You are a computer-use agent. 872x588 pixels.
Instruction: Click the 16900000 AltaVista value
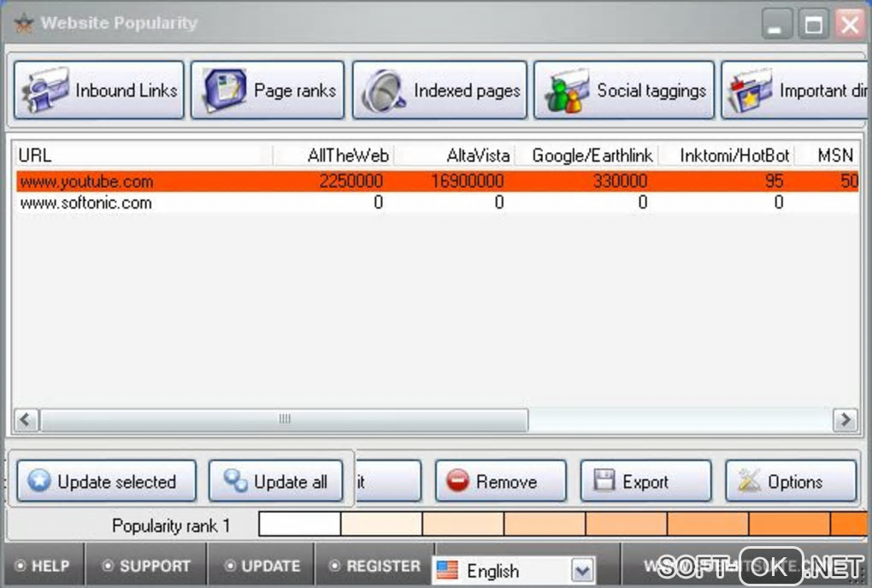[467, 181]
